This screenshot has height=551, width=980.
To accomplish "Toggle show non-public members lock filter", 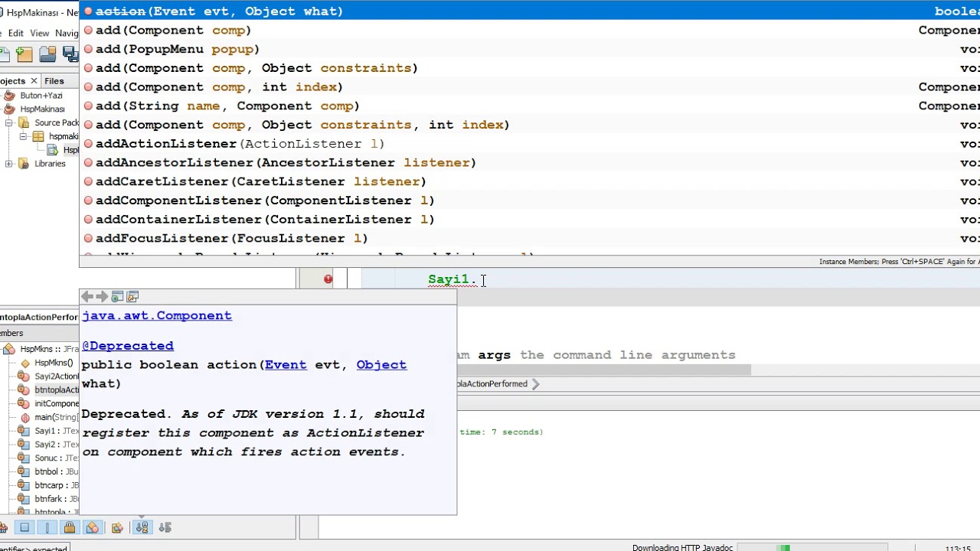I will click(70, 527).
